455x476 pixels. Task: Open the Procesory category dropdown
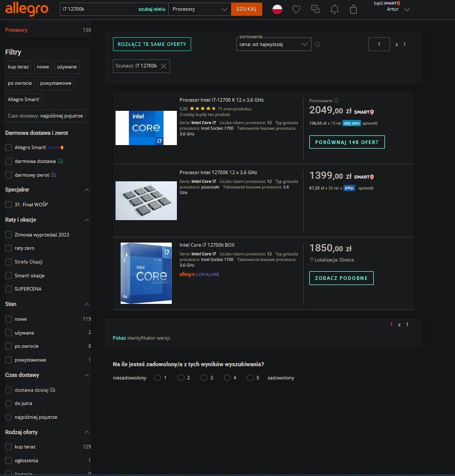[x=200, y=9]
